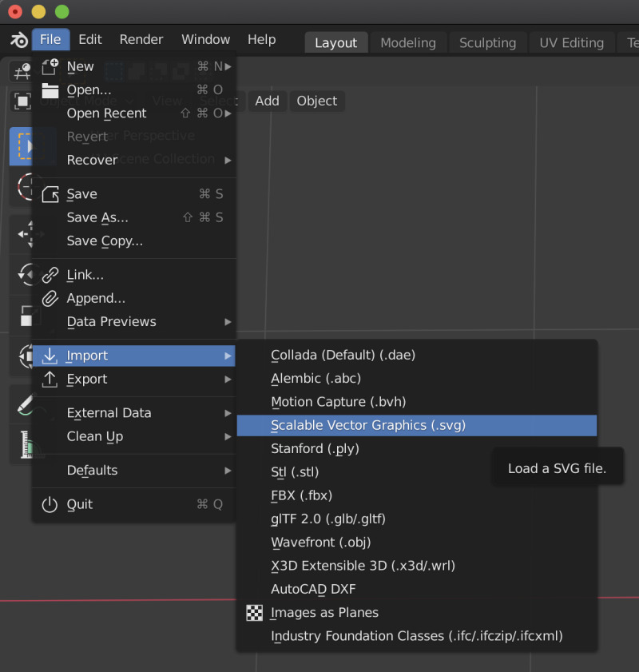Viewport: 639px width, 672px height.
Task: Click the Link chain icon
Action: (50, 275)
